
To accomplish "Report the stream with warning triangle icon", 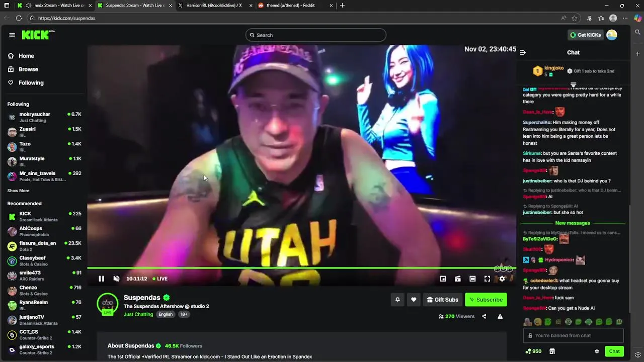I will tap(500, 316).
